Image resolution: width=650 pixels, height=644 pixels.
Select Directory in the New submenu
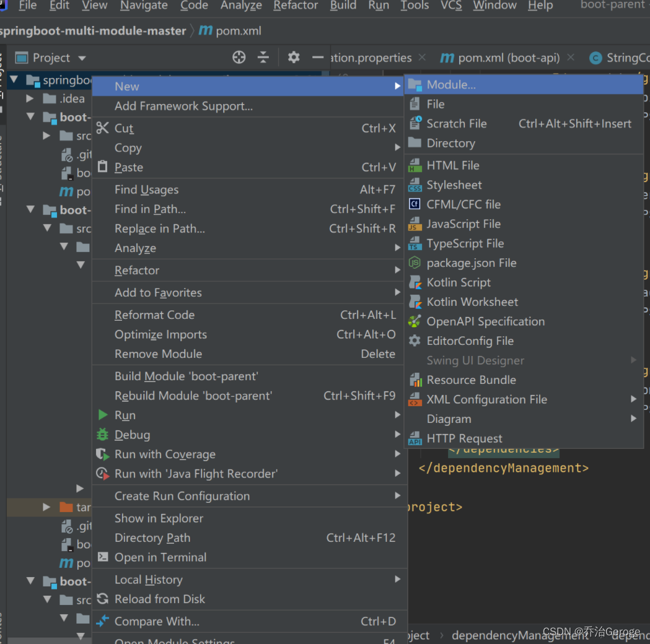(524, 143)
